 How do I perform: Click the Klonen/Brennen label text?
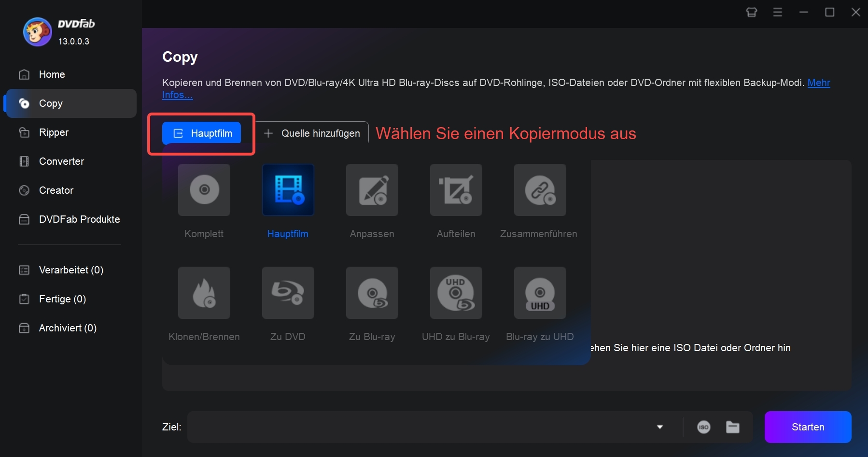[x=204, y=337]
